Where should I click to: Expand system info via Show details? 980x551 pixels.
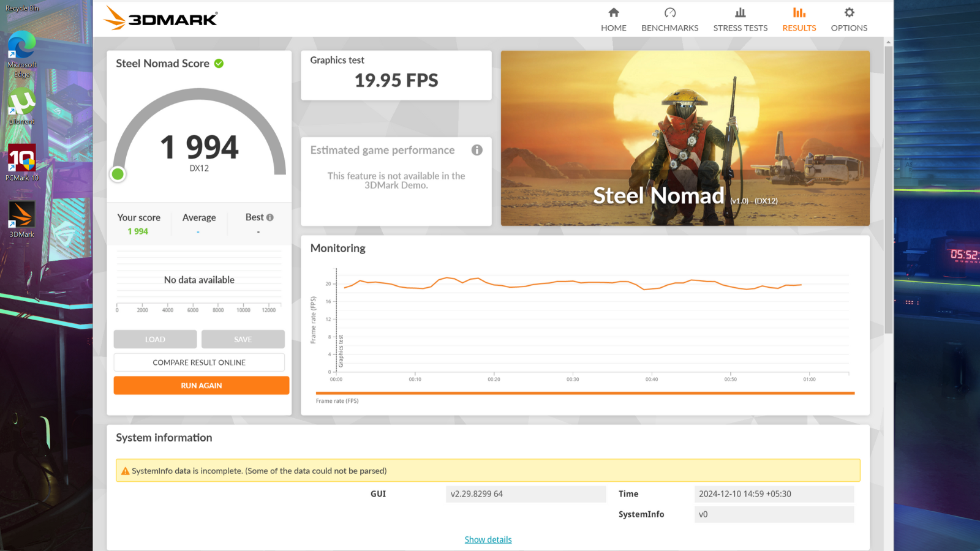point(488,539)
